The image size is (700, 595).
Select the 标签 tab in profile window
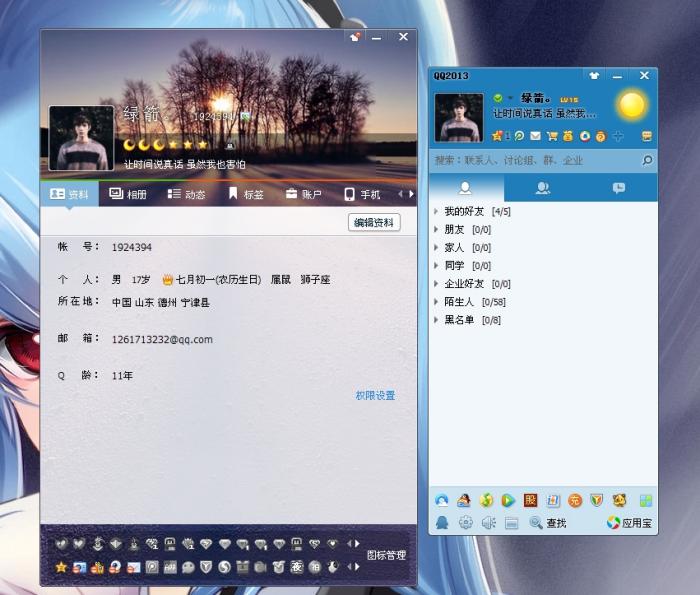click(x=246, y=194)
